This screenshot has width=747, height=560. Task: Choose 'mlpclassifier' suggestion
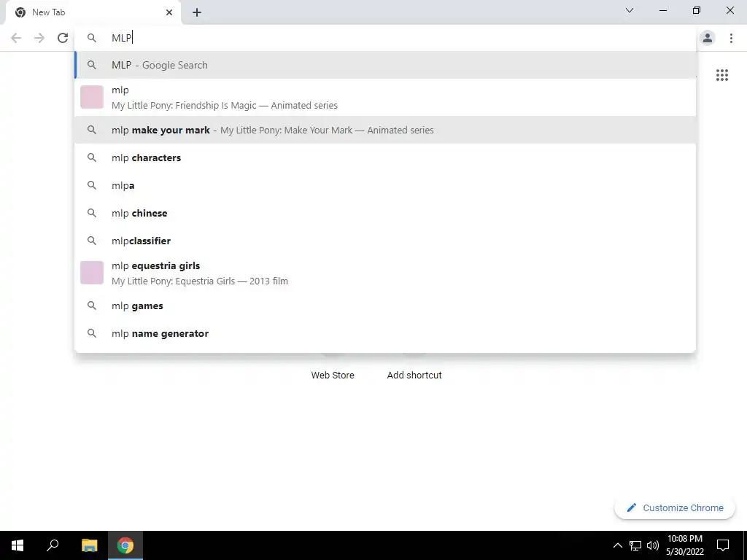[385, 241]
